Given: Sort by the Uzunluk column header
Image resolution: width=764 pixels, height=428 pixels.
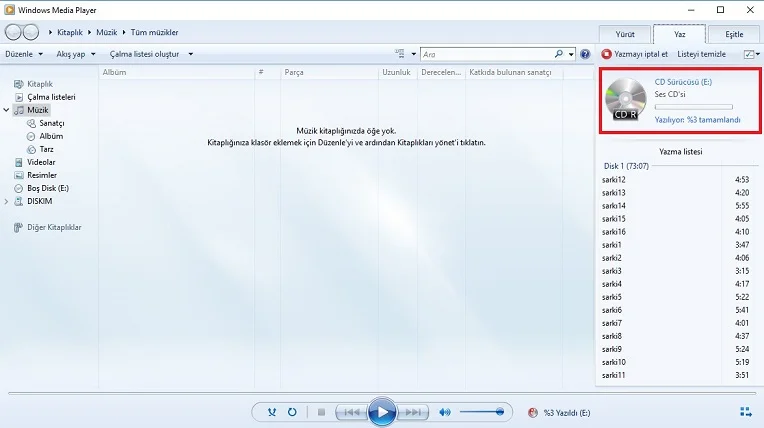Looking at the screenshot, I should [x=397, y=72].
